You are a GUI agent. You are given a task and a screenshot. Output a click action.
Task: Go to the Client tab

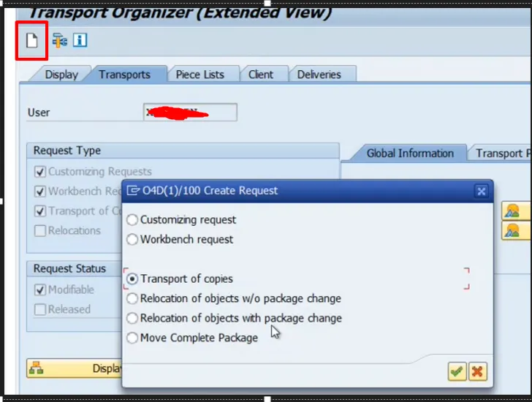(261, 75)
